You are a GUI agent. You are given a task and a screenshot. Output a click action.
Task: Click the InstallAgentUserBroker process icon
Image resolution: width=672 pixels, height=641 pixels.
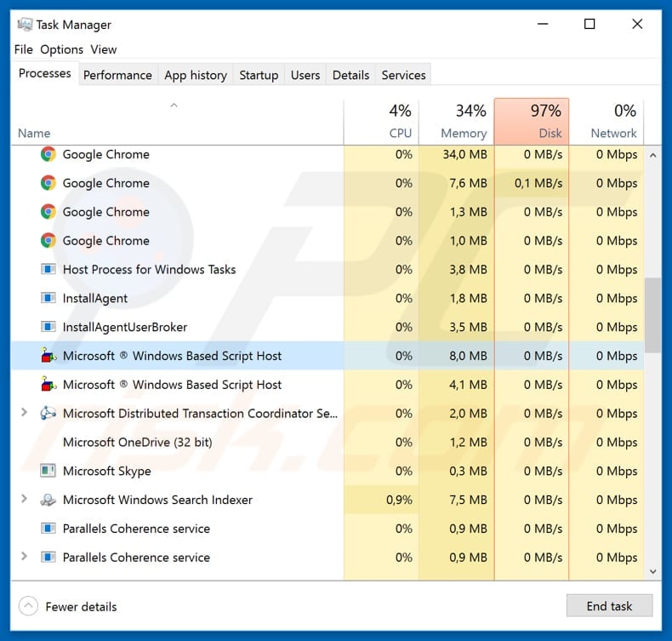(48, 327)
